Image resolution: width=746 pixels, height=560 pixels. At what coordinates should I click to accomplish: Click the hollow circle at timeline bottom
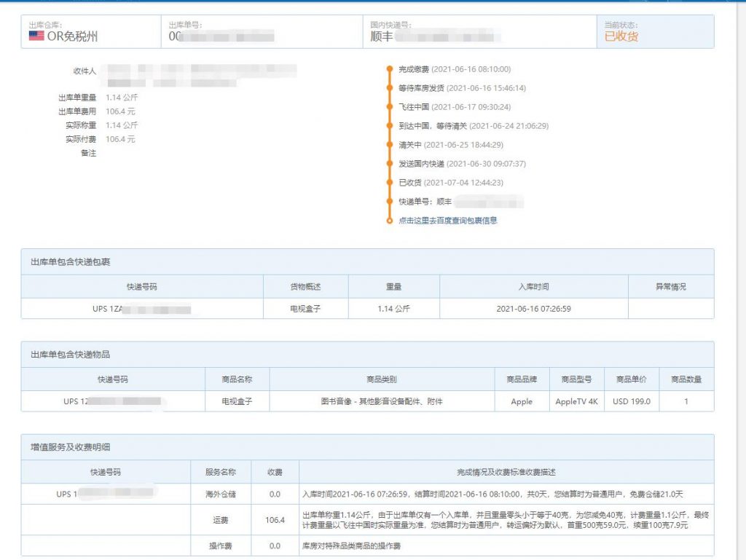pos(390,220)
